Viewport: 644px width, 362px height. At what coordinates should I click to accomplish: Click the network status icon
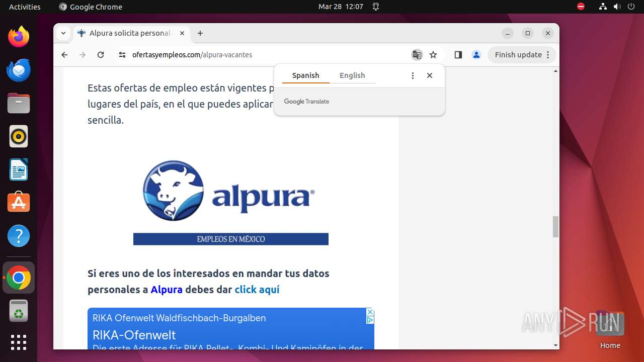(x=603, y=7)
